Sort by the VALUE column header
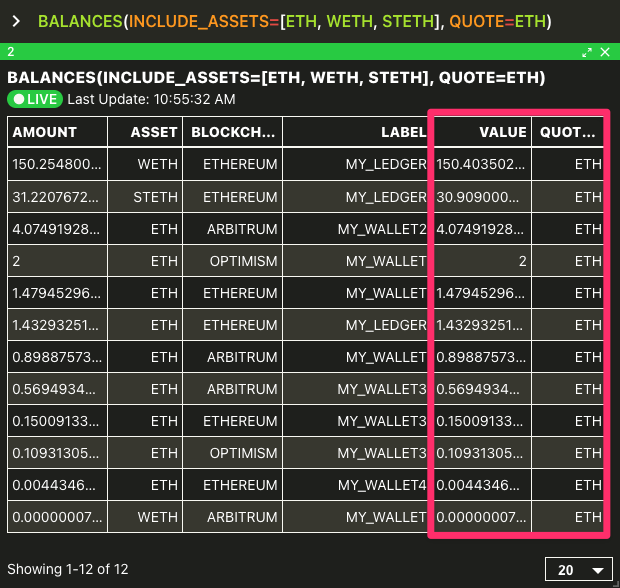This screenshot has height=588, width=620. tap(482, 132)
